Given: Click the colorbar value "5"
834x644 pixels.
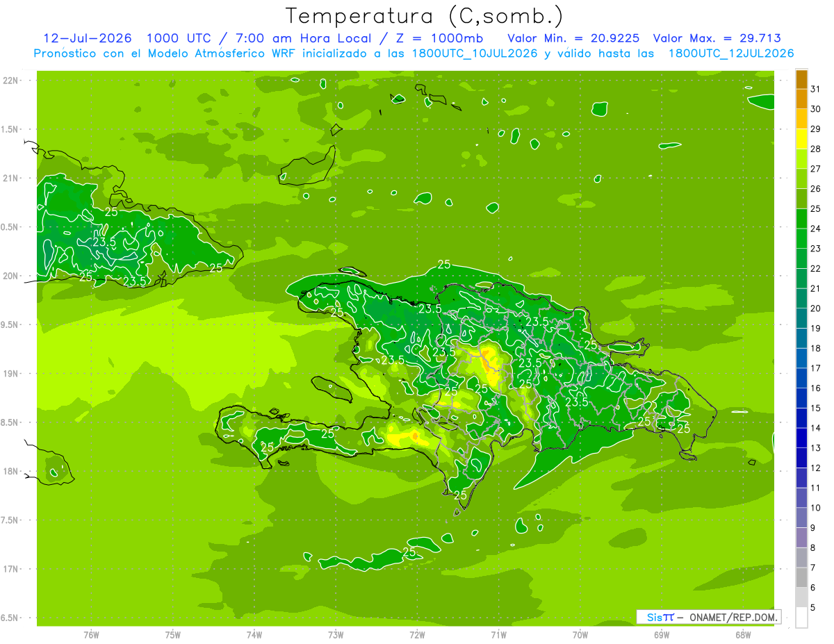Looking at the screenshot, I should [812, 608].
